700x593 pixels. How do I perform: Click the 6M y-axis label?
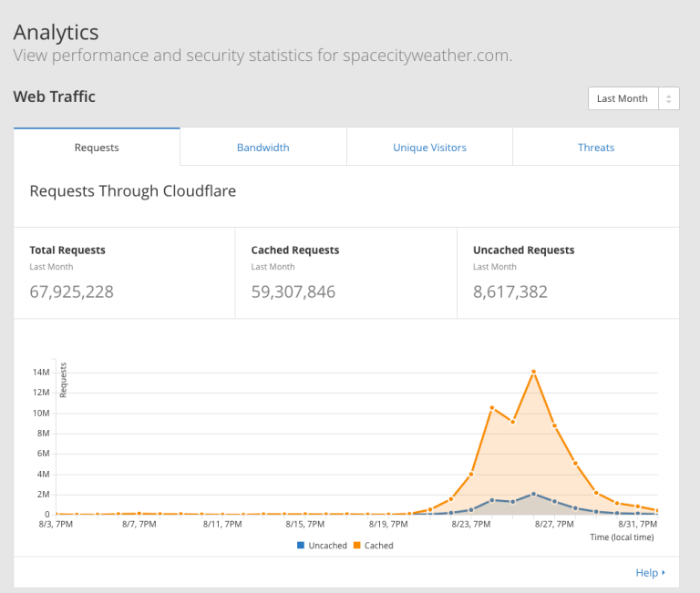point(44,454)
